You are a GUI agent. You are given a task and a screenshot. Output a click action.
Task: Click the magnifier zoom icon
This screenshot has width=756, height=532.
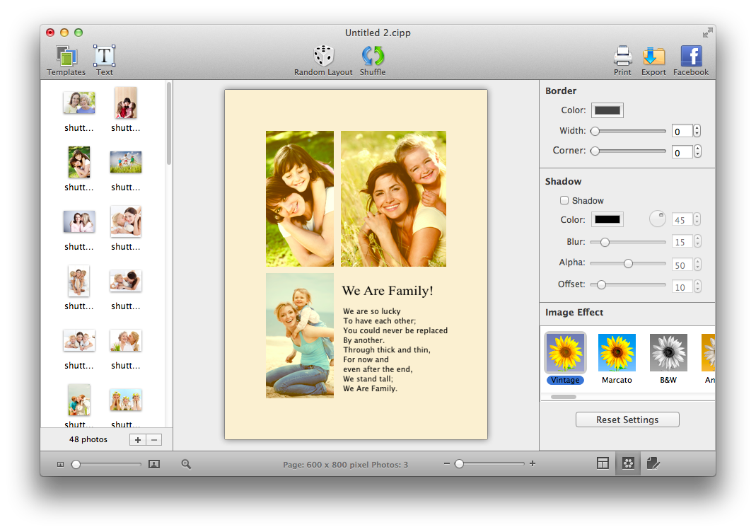(186, 464)
